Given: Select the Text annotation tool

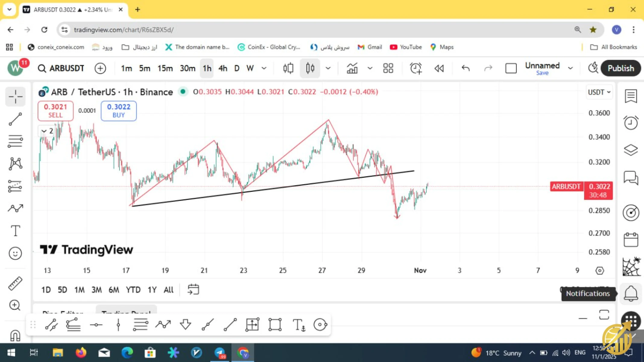Looking at the screenshot, I should coord(15,231).
